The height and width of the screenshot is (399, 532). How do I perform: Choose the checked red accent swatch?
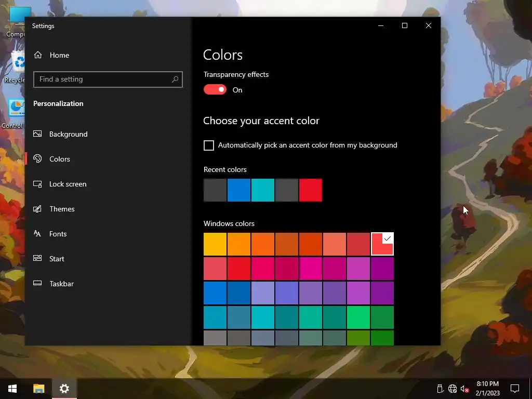coord(382,244)
